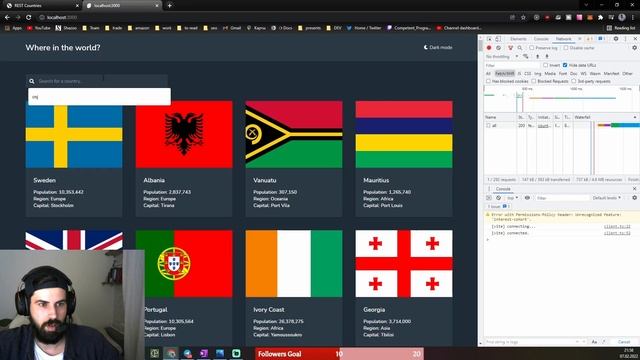Click the Followers Goal progress bar
The image size is (640, 360).
click(x=340, y=354)
